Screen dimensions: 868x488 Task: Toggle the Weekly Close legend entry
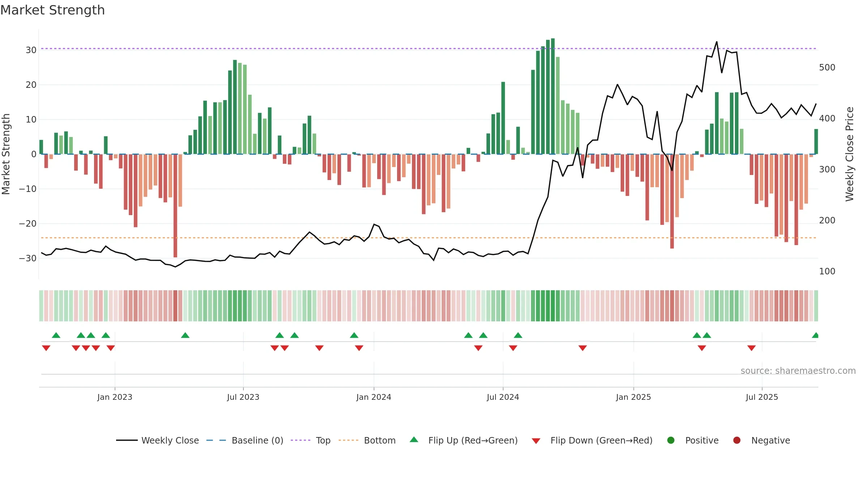pyautogui.click(x=157, y=440)
